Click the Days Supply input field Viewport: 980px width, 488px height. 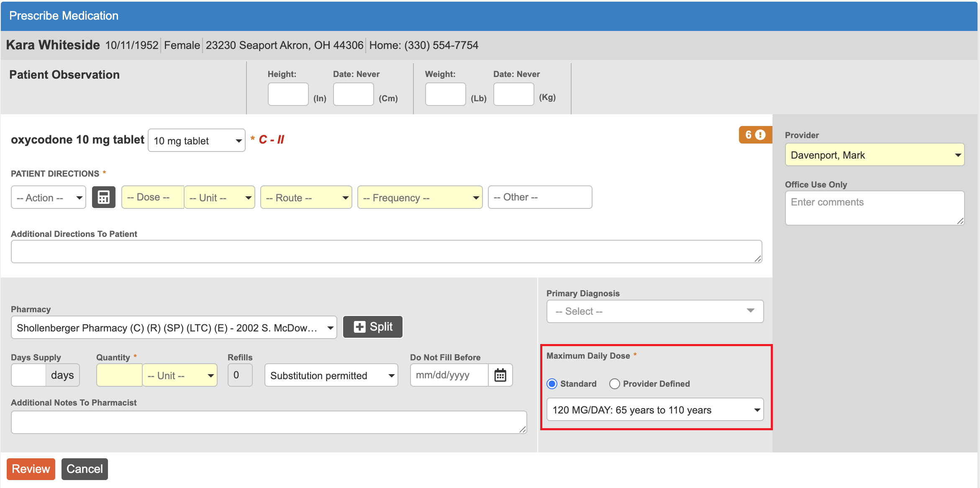click(28, 375)
